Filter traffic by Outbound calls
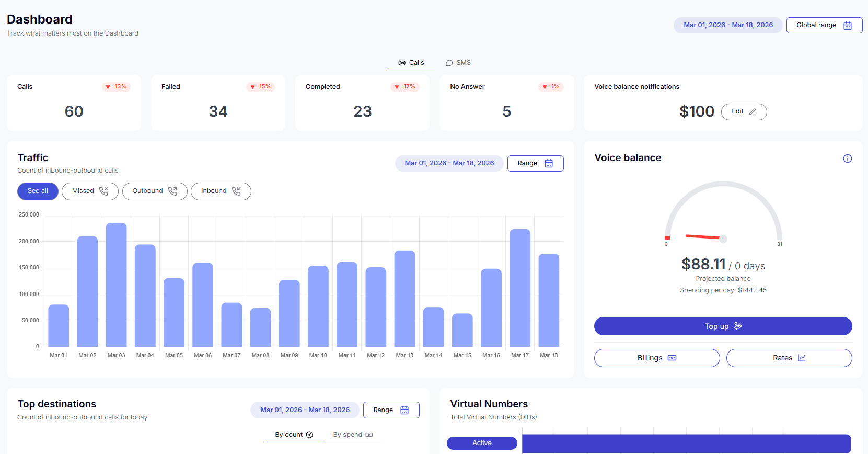 [155, 191]
